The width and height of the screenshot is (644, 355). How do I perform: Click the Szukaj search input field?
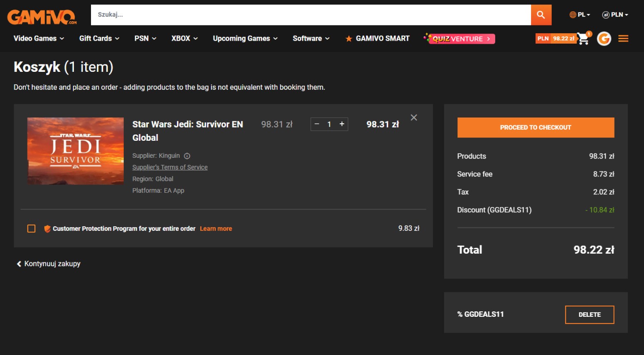point(311,15)
